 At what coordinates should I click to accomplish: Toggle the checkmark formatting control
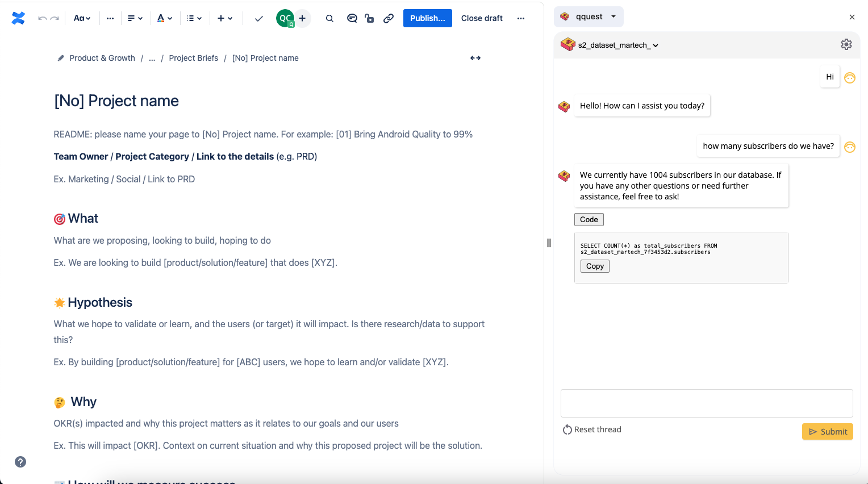(258, 18)
